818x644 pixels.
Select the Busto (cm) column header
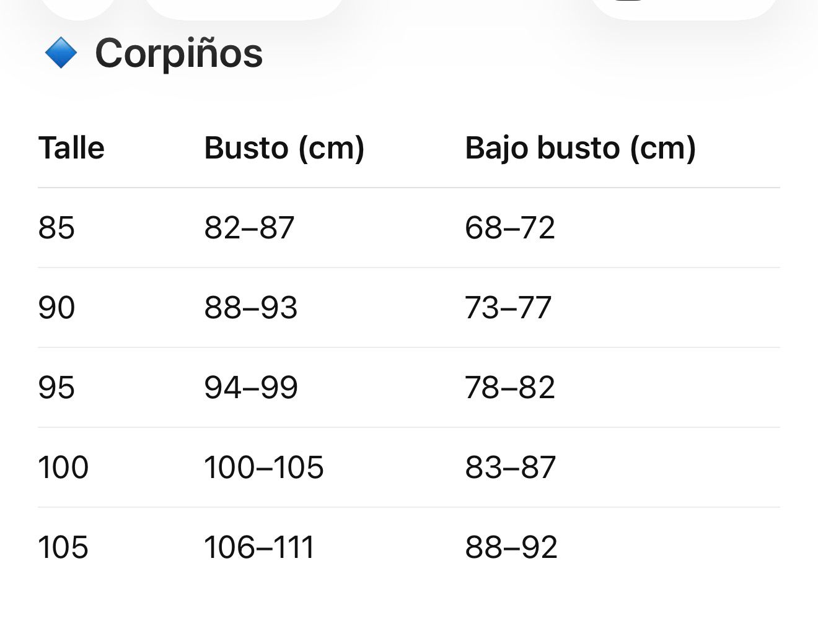pyautogui.click(x=284, y=148)
